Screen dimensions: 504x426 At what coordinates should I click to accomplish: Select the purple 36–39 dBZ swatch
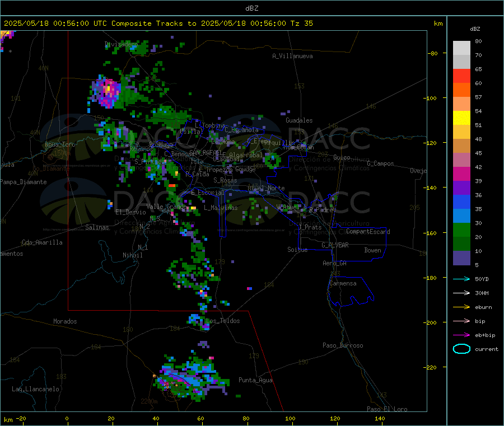(461, 188)
